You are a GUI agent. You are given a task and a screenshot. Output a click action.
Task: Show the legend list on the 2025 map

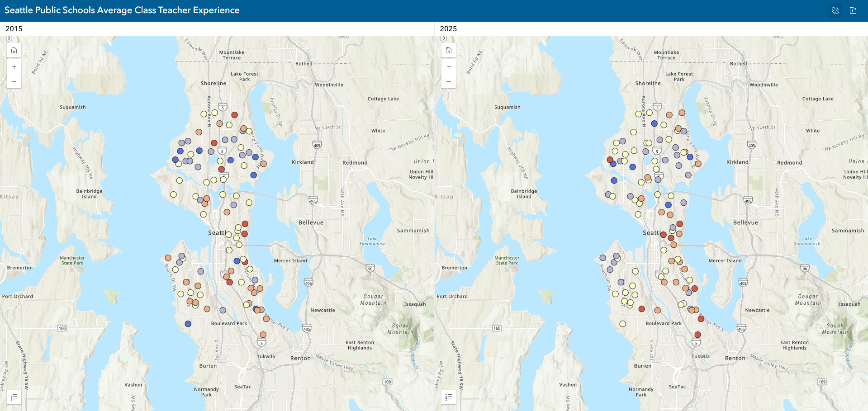coord(449,397)
